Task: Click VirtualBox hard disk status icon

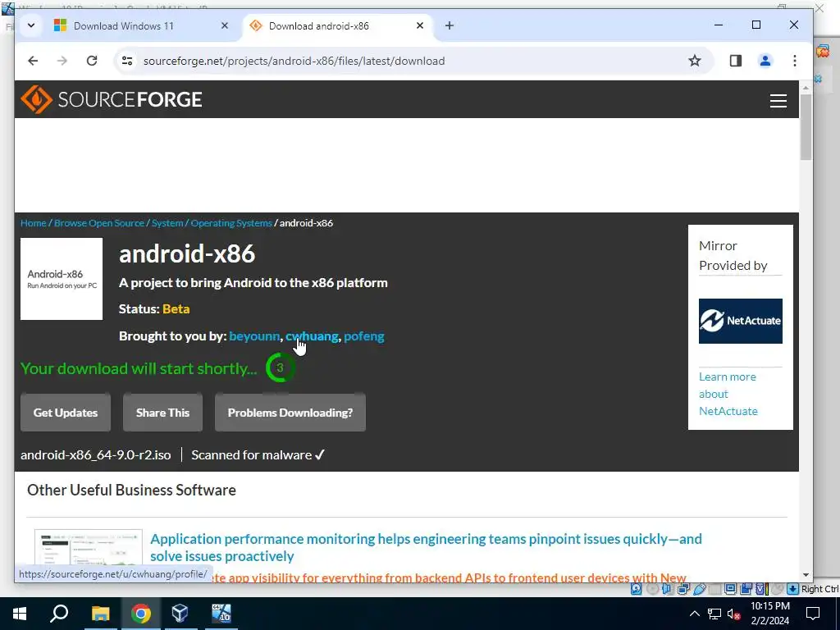Action: pyautogui.click(x=636, y=589)
